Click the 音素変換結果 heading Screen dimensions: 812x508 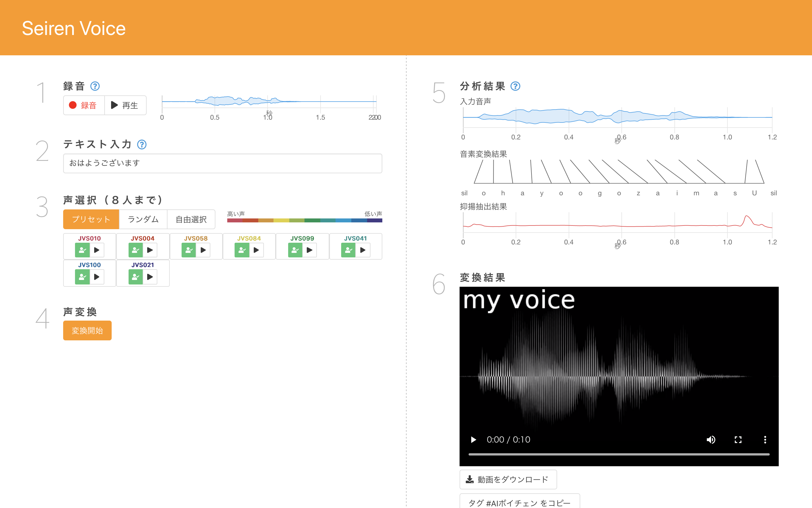point(483,154)
